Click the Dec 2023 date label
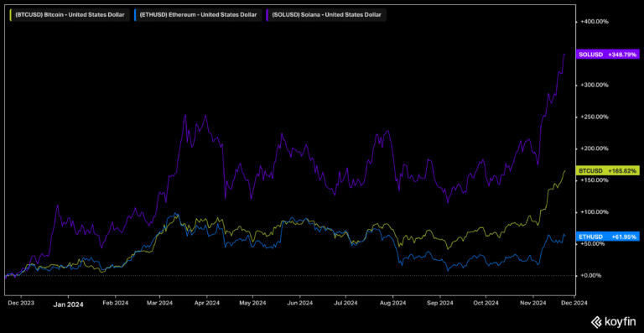Viewport: 644px width, 333px height. coord(22,303)
